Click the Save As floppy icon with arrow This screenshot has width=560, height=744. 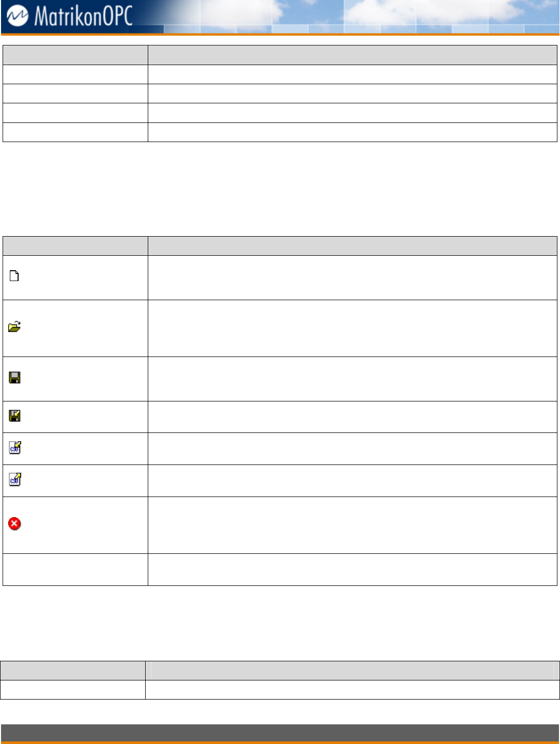14,416
